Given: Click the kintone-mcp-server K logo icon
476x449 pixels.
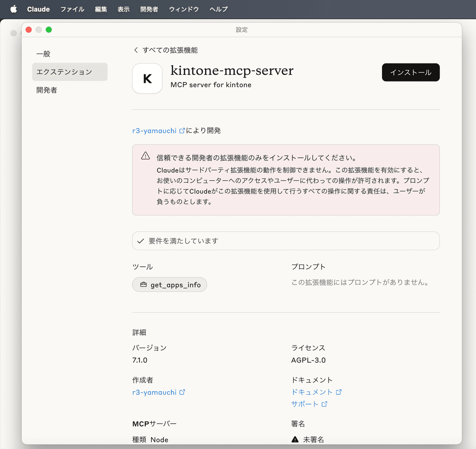Looking at the screenshot, I should coord(147,78).
